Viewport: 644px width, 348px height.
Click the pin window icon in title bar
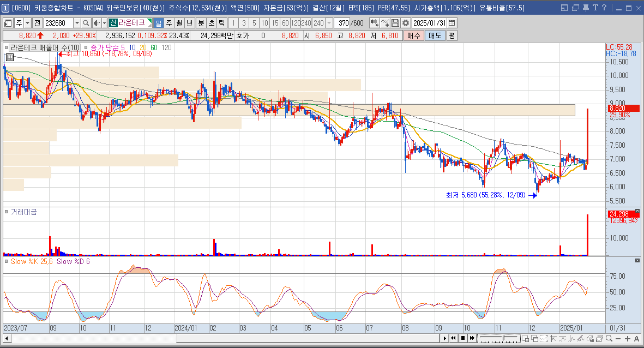(586, 8)
